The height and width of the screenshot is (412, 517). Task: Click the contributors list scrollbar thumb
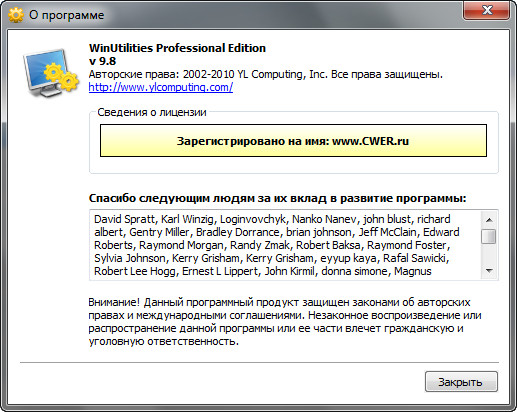(489, 236)
